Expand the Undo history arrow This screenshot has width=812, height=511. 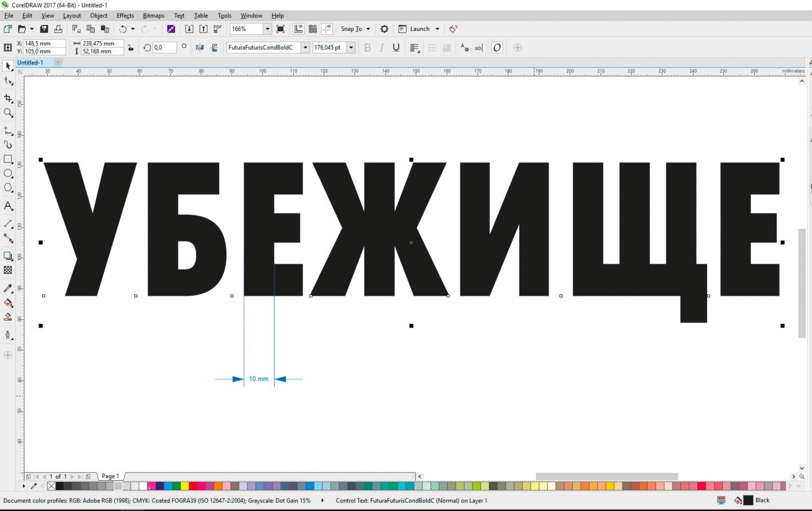133,29
